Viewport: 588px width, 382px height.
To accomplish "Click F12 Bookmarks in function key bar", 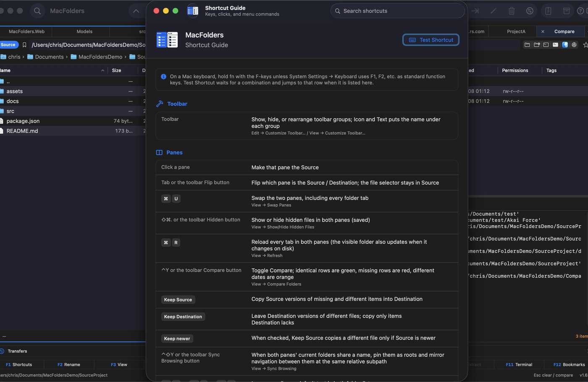I will coord(569,364).
